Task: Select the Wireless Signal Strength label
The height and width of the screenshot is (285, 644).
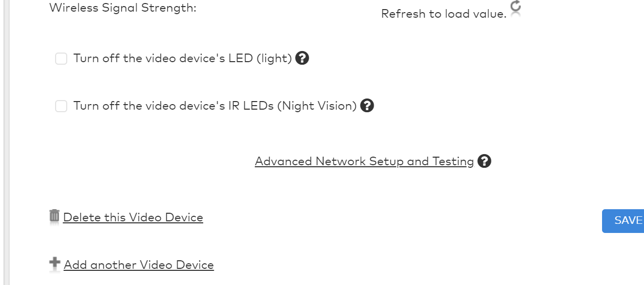Action: 123,8
